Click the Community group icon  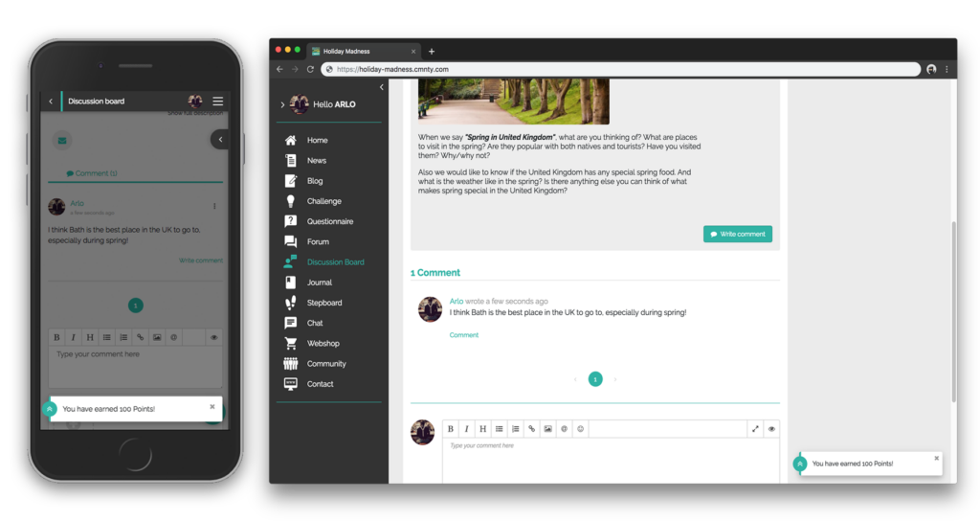point(291,363)
